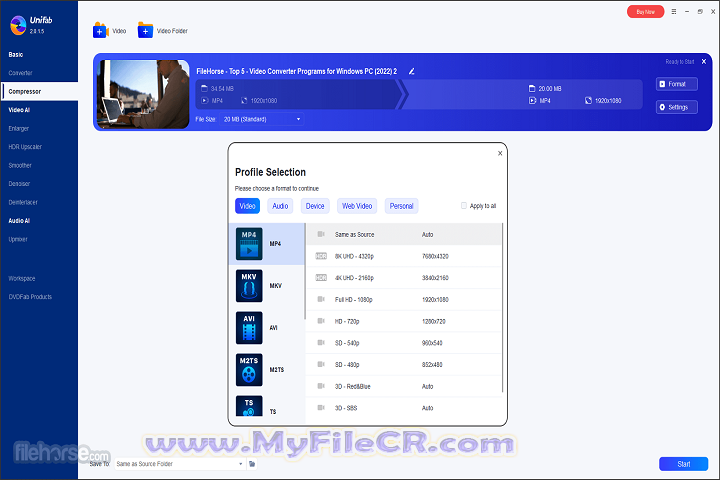Click the Buy Now button
The width and height of the screenshot is (720, 480).
pos(645,12)
